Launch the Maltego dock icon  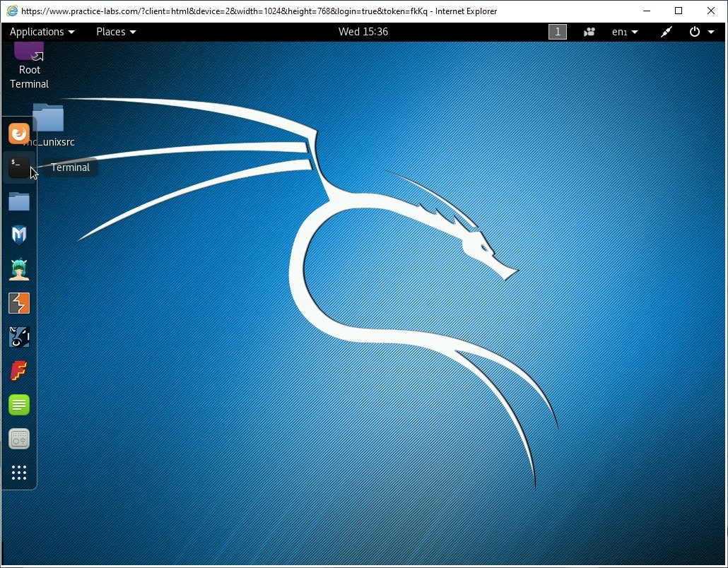click(x=19, y=337)
